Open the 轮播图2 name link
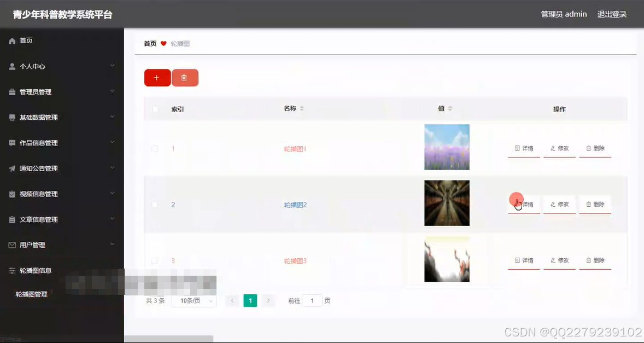This screenshot has width=644, height=343. 295,204
